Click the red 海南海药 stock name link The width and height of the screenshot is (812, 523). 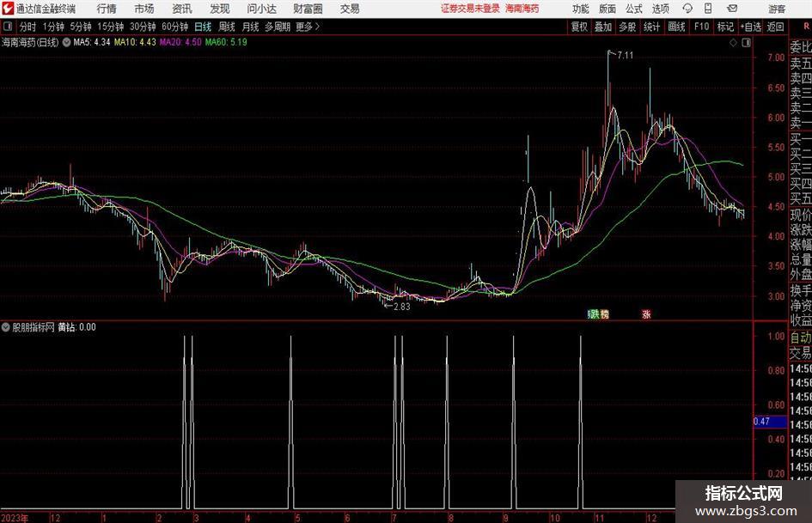(x=522, y=9)
